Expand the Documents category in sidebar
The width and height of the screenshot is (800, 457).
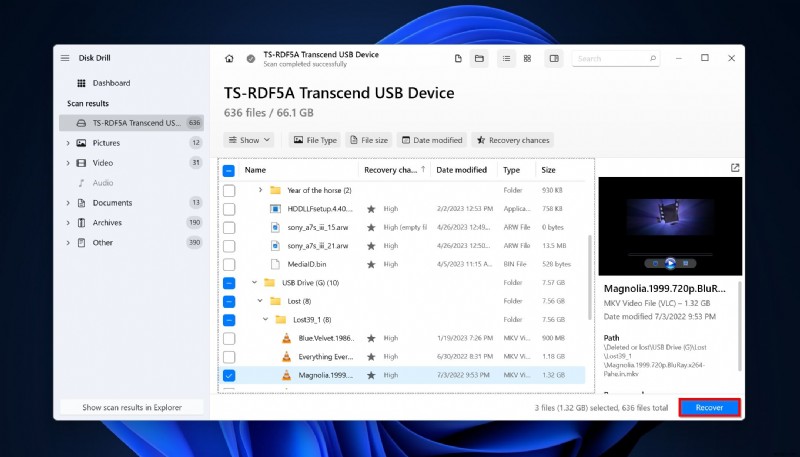[x=68, y=203]
